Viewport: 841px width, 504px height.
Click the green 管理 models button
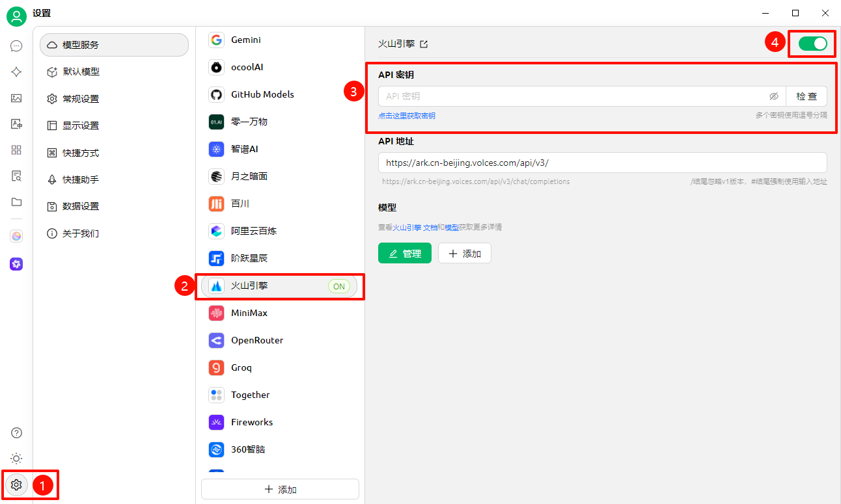(404, 254)
